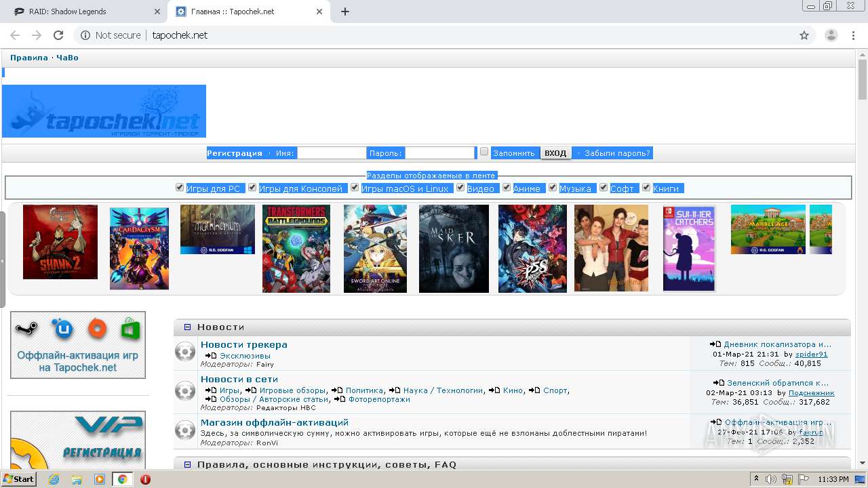Image resolution: width=868 pixels, height=488 pixels.
Task: Go back with the browser back arrow
Action: pyautogui.click(x=15, y=35)
